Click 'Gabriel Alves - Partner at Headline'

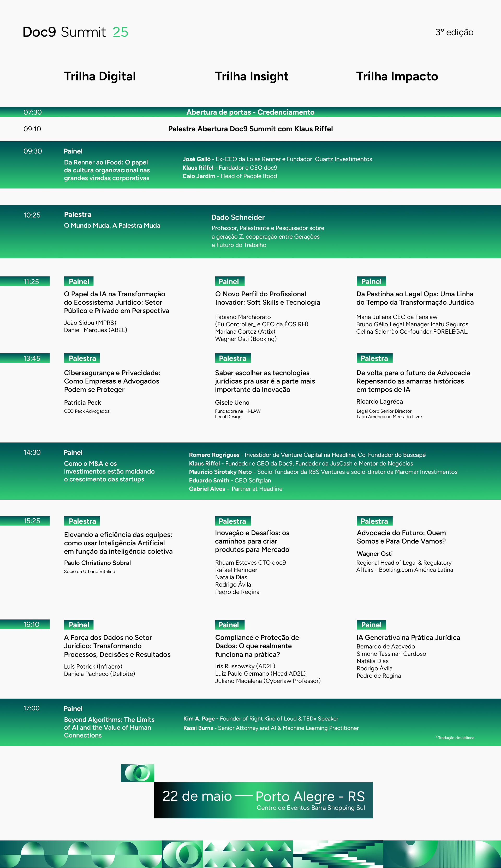click(x=236, y=489)
